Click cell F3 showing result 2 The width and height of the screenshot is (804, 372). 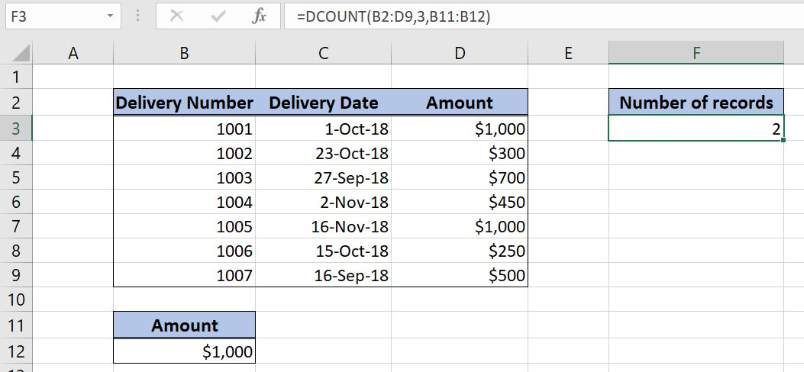tap(696, 128)
